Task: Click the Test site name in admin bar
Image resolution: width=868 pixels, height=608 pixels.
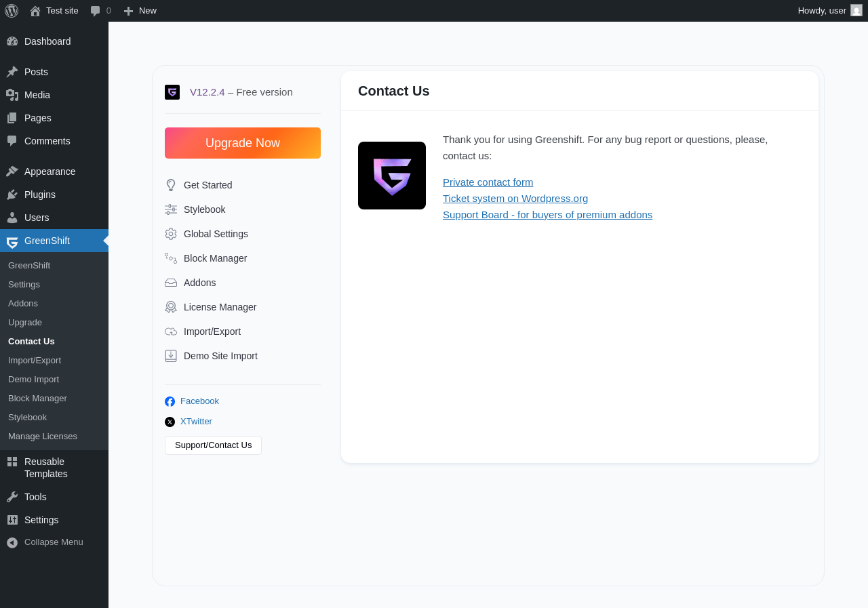Action: [x=62, y=10]
